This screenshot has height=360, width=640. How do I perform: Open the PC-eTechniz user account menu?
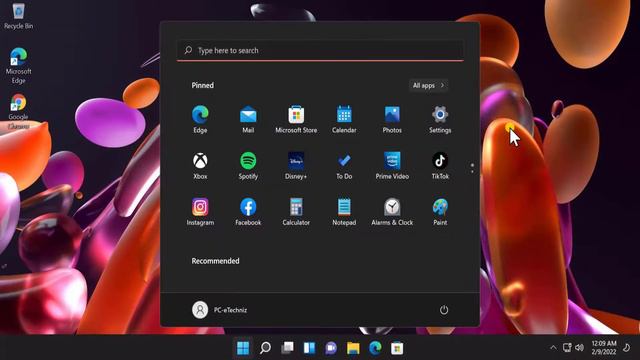pos(220,310)
